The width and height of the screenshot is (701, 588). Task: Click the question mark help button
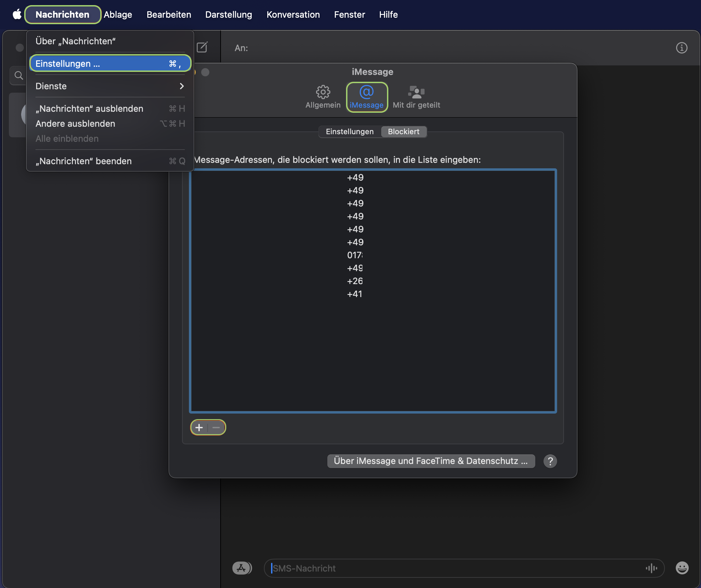tap(550, 461)
